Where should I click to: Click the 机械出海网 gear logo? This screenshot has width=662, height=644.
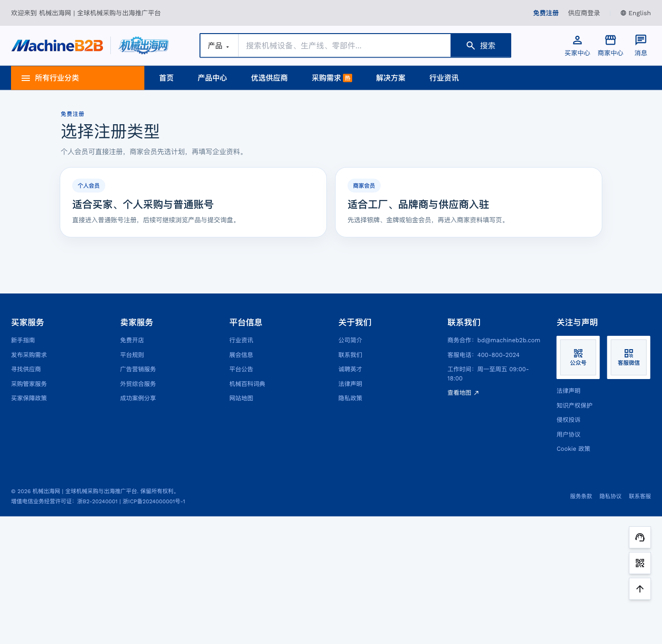[x=144, y=46]
